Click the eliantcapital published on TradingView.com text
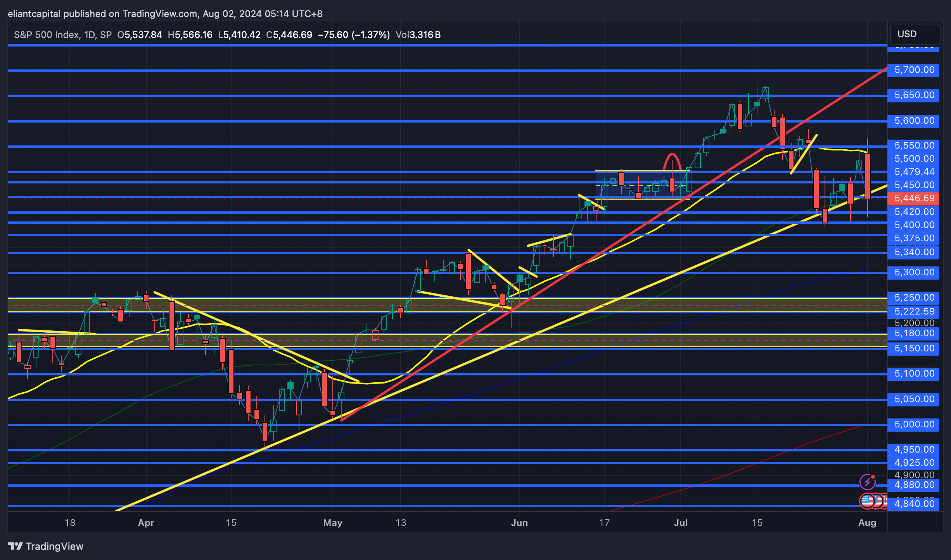Image resolution: width=951 pixels, height=560 pixels. [x=103, y=14]
